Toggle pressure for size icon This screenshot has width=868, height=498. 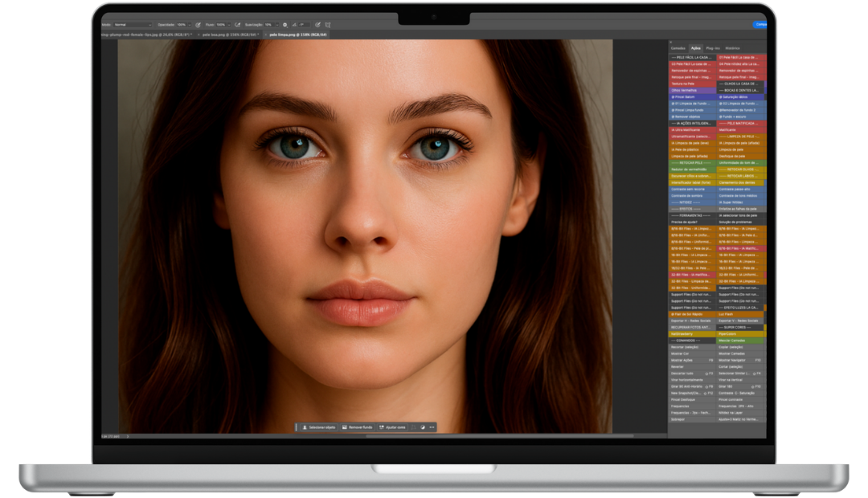(317, 25)
